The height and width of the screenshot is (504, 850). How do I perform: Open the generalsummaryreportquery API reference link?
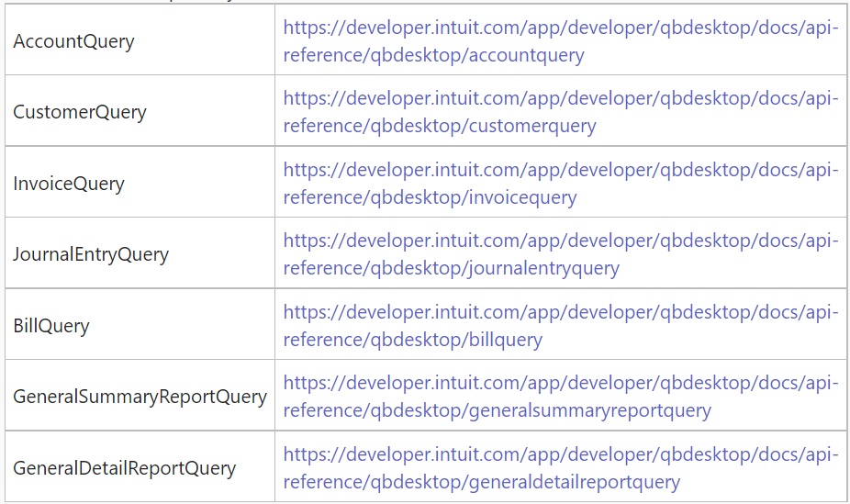pos(561,397)
